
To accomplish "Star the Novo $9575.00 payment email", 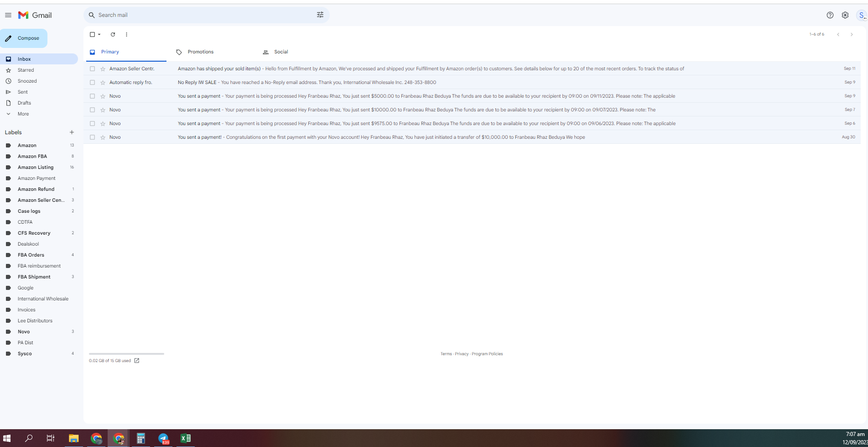I will (103, 124).
